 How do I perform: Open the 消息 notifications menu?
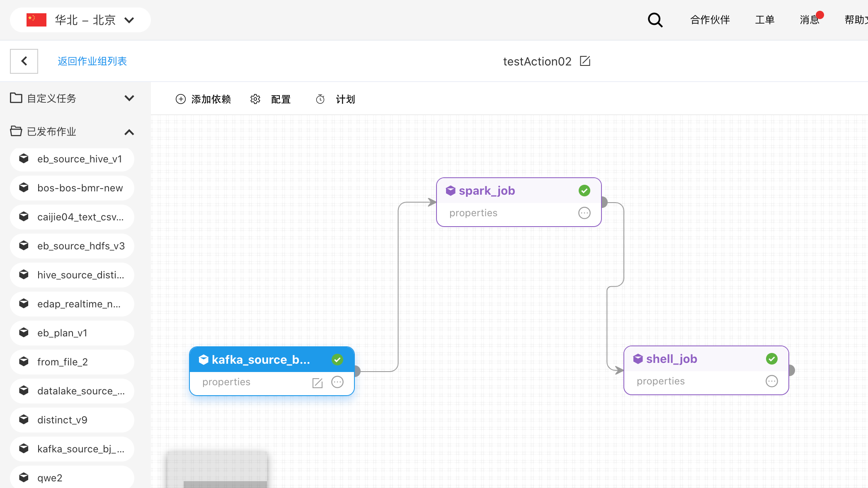[x=810, y=20]
